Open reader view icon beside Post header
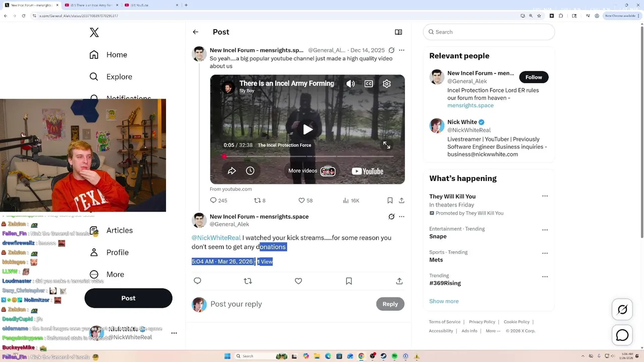Screen dimensions: 644x362 click(x=398, y=32)
